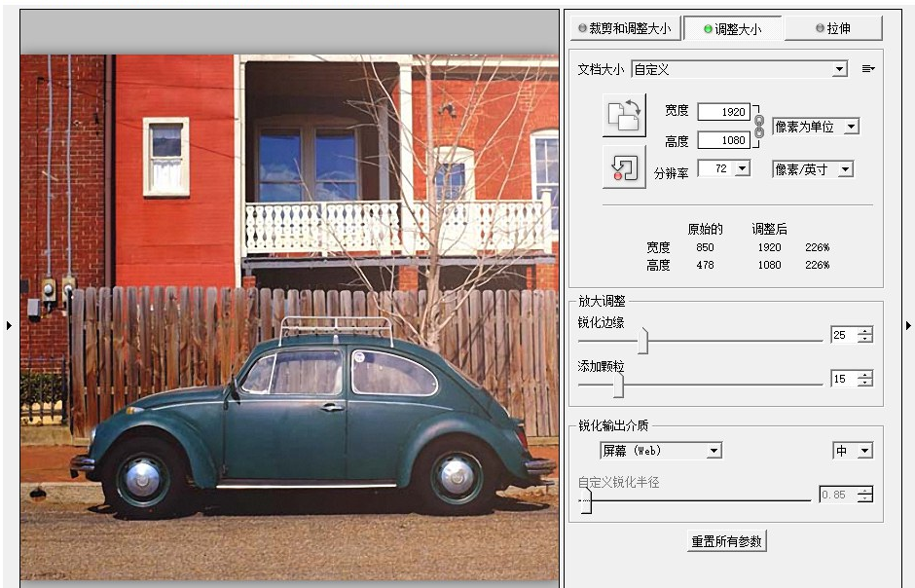915x588 pixels.
Task: Open the 屏幕 (Web) output medium dropdown
Action: click(661, 451)
